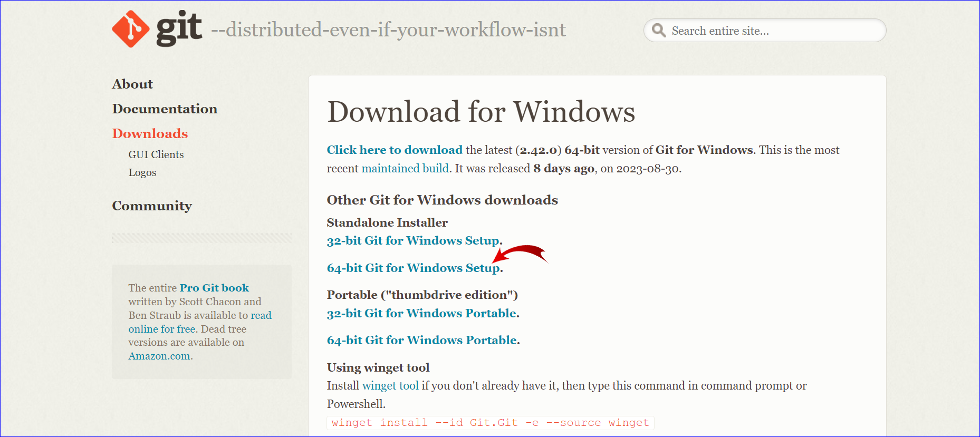The width and height of the screenshot is (980, 437).
Task: Click the 'Download for Windows' heading
Action: pos(481,112)
